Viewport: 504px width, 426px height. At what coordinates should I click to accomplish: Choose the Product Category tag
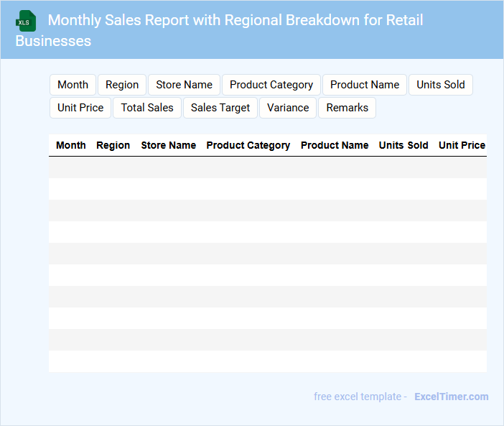coord(271,85)
